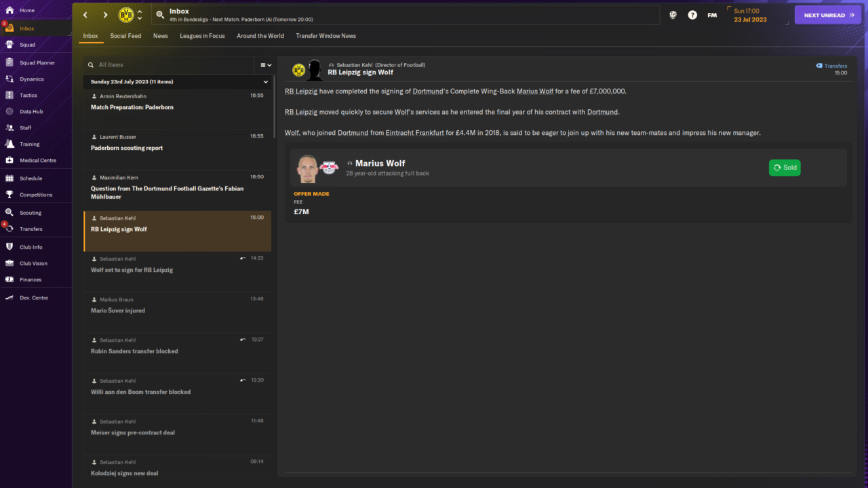
Task: Navigate back with the left arrow
Action: (85, 15)
